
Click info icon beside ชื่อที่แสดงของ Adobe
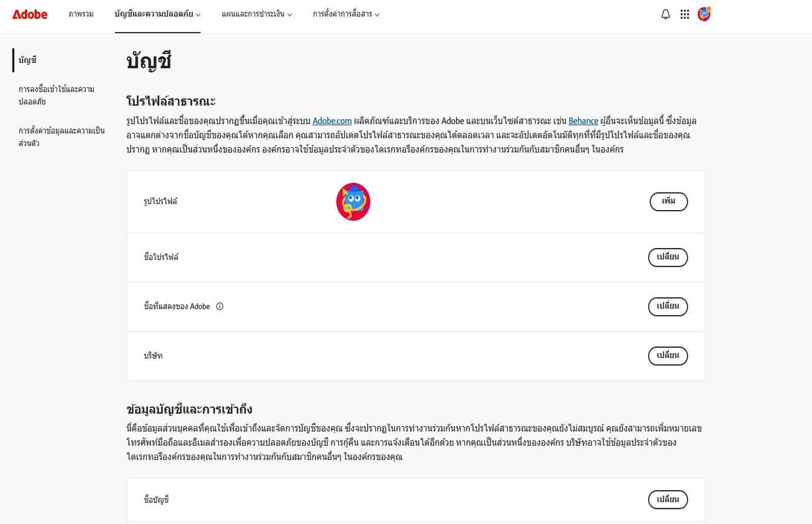click(220, 307)
